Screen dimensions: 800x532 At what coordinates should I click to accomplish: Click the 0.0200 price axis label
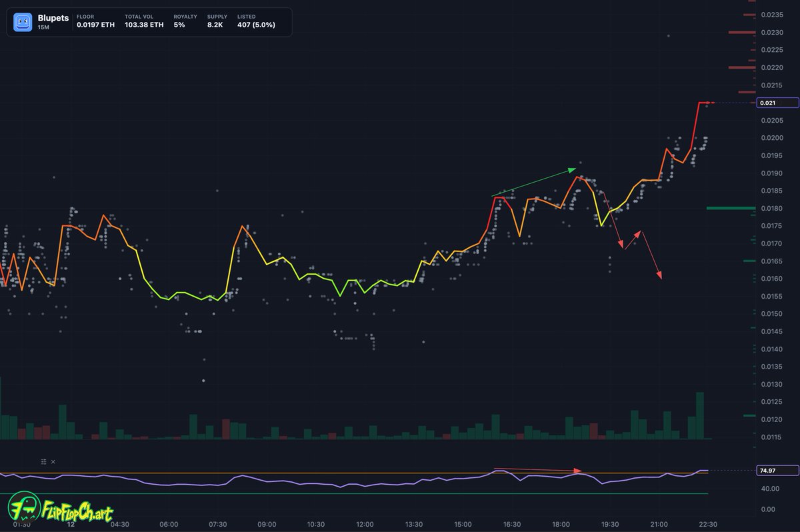[772, 138]
